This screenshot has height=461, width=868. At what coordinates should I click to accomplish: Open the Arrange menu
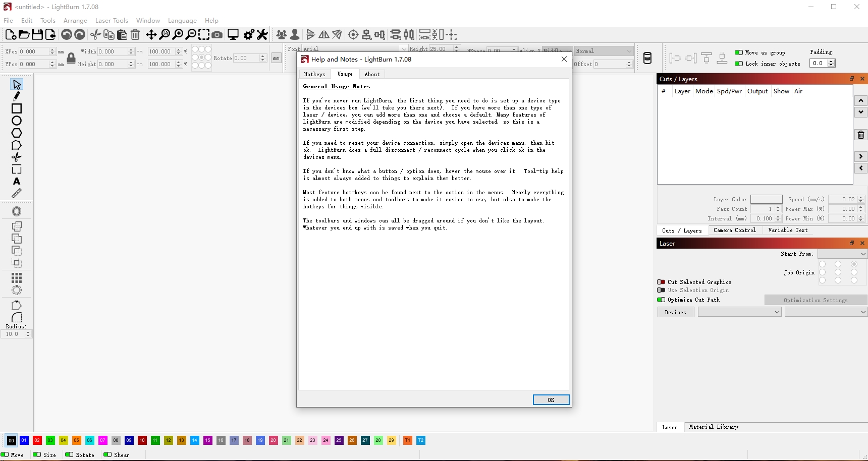(x=75, y=20)
